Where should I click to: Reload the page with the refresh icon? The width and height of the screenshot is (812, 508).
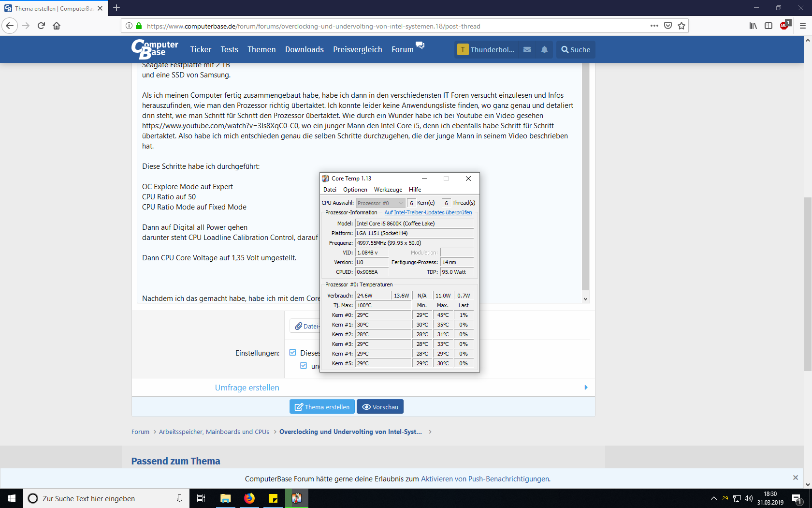[x=41, y=26]
